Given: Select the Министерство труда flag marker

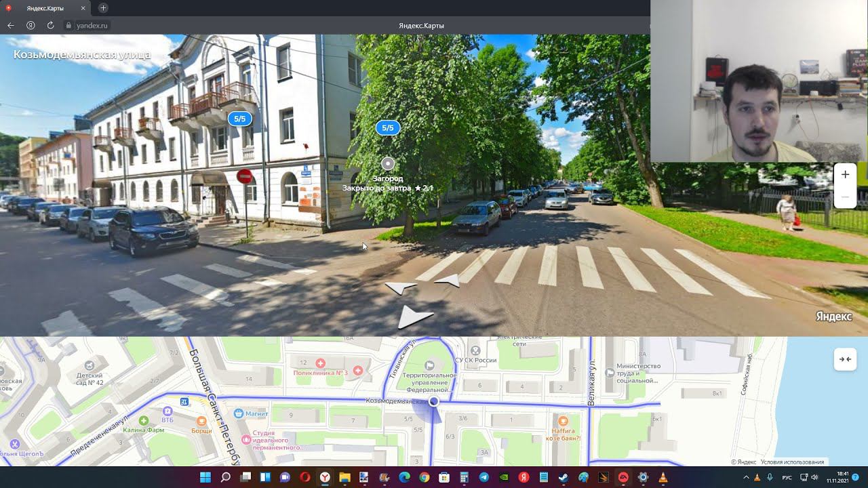Looking at the screenshot, I should pos(610,372).
